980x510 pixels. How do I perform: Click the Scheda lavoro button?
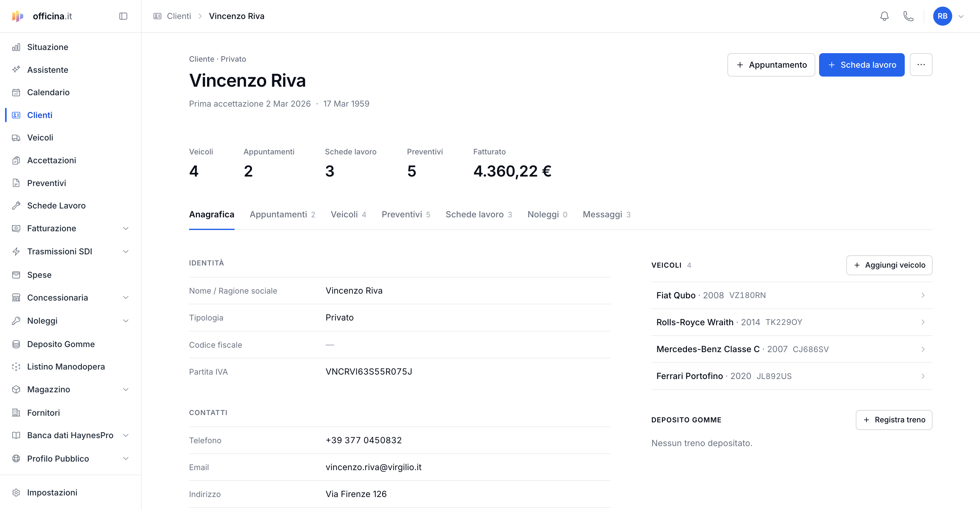[x=862, y=65]
